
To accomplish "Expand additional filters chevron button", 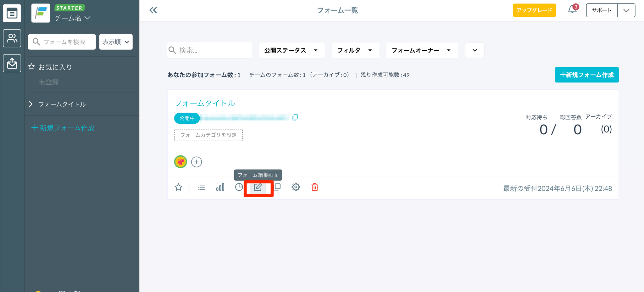I will point(475,50).
